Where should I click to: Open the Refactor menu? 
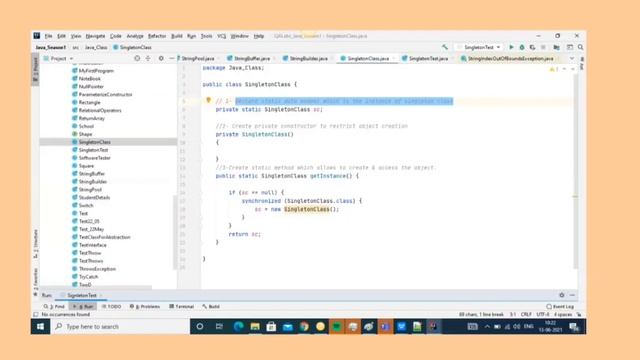[x=157, y=36]
